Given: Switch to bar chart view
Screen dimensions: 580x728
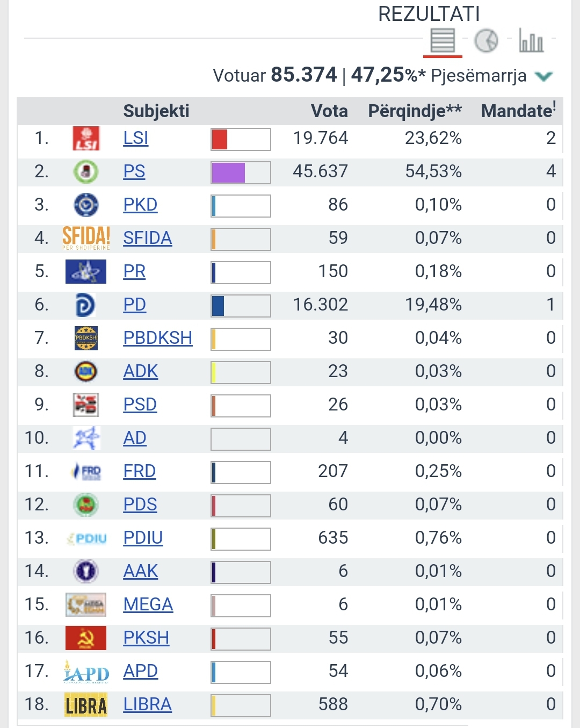Looking at the screenshot, I should 531,41.
